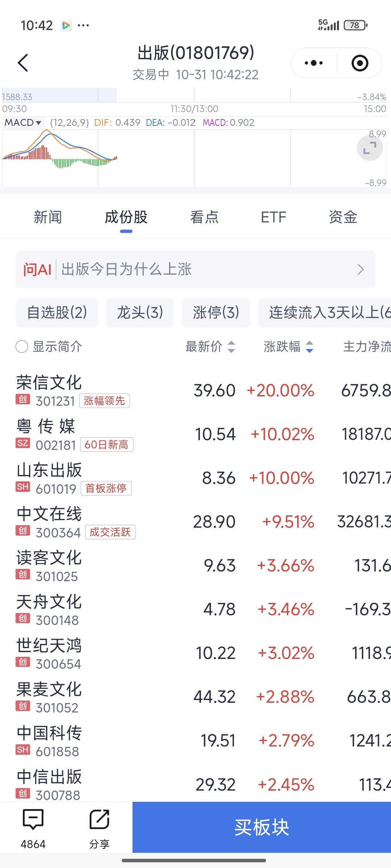
Task: Expand the MACD chart to fullscreen
Action: (x=370, y=148)
